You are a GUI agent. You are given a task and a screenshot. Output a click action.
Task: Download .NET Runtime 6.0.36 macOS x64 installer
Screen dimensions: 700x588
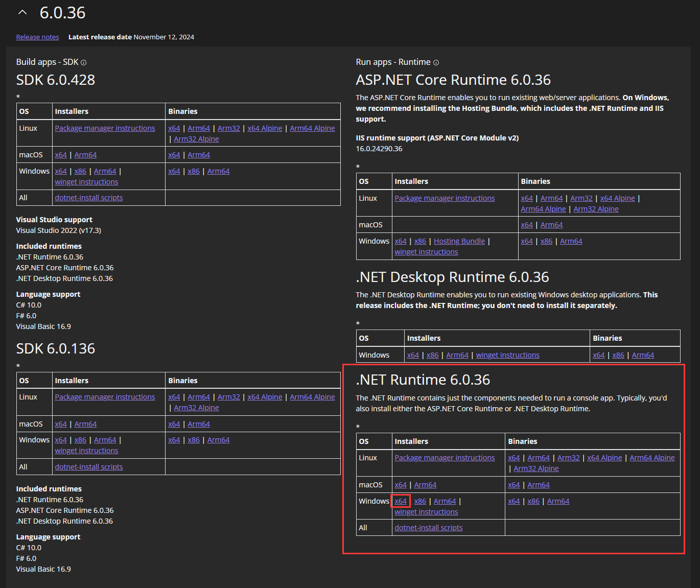point(401,485)
